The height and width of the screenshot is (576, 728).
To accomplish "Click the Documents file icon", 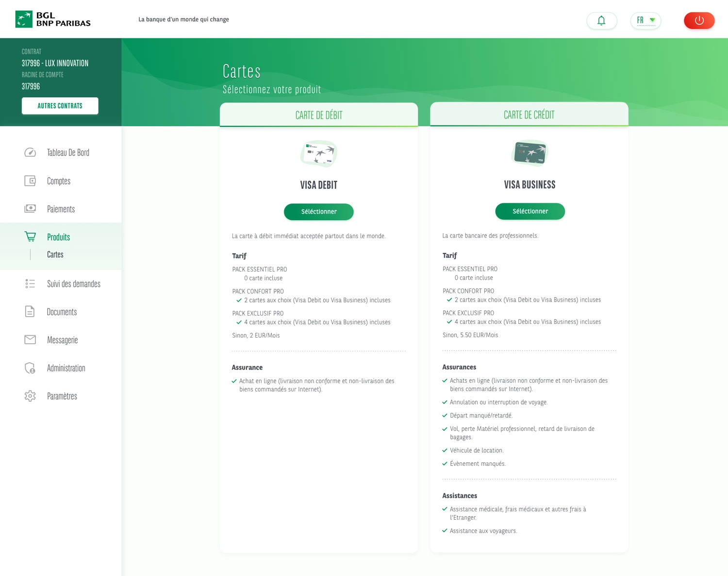I will pyautogui.click(x=30, y=311).
